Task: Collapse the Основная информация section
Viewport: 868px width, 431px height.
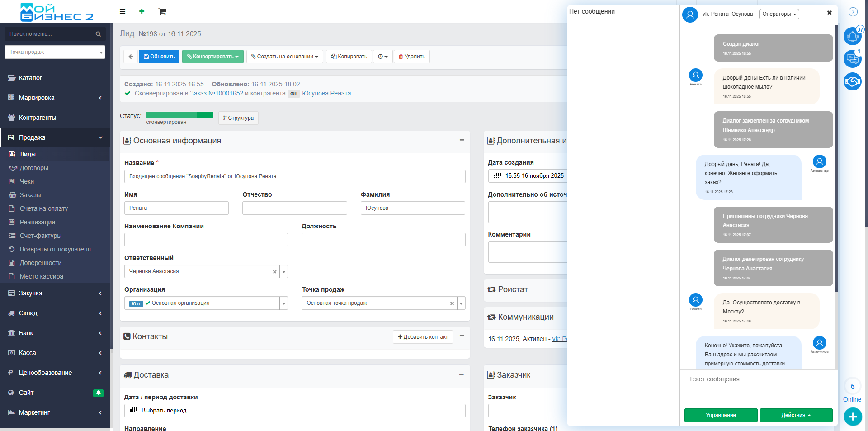Action: click(462, 140)
